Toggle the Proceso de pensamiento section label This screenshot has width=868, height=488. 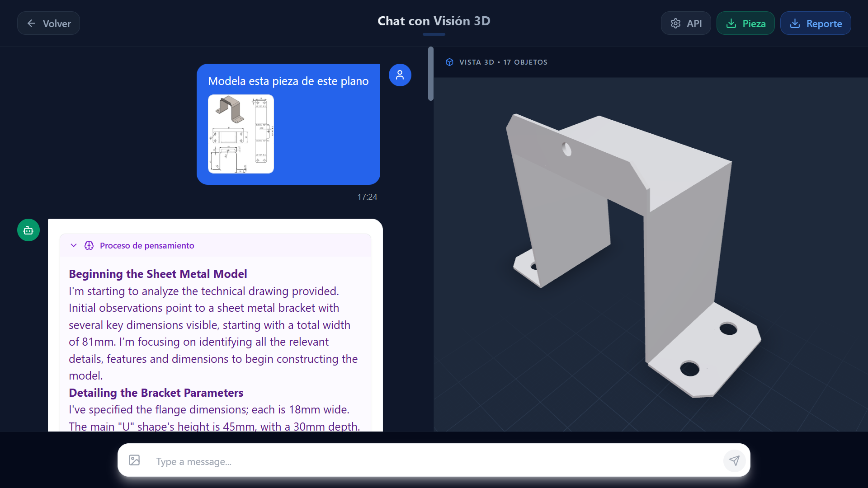(x=147, y=245)
